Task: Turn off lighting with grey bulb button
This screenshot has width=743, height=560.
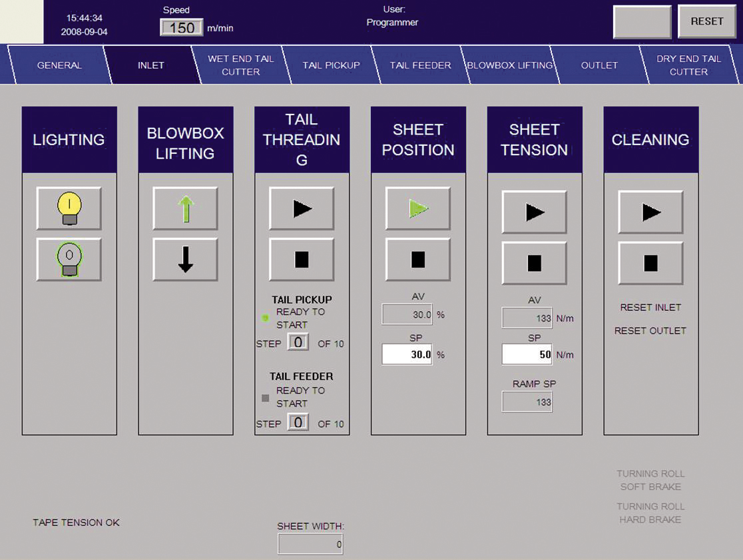Action: 69,260
